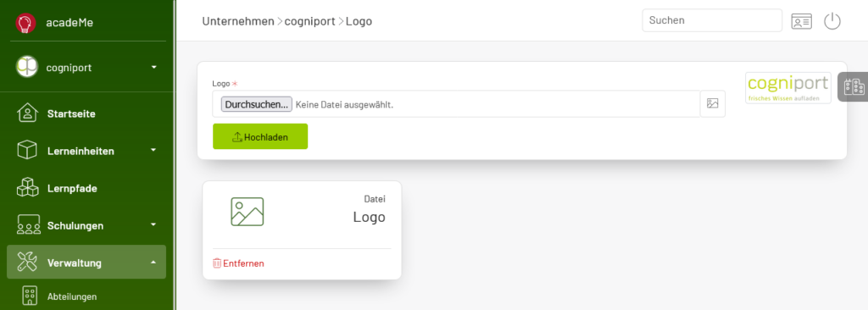Screen dimensions: 868x310
Task: Click the acadeMe lightbulb logo icon
Action: (25, 23)
